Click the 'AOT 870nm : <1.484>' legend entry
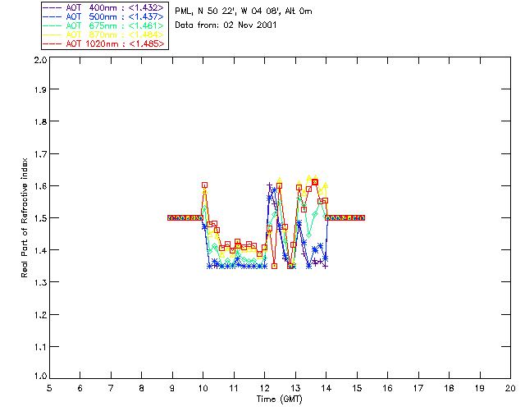 pos(104,34)
